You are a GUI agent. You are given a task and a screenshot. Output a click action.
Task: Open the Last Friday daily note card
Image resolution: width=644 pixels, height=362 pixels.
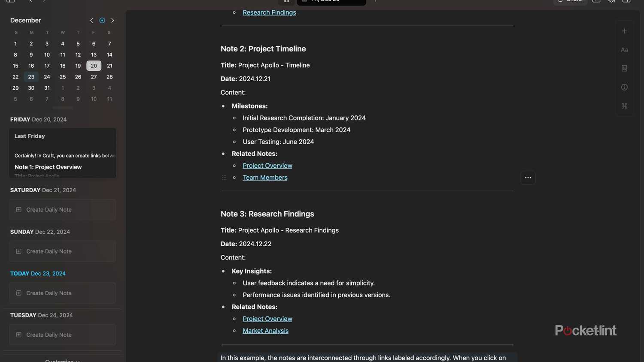tap(63, 153)
